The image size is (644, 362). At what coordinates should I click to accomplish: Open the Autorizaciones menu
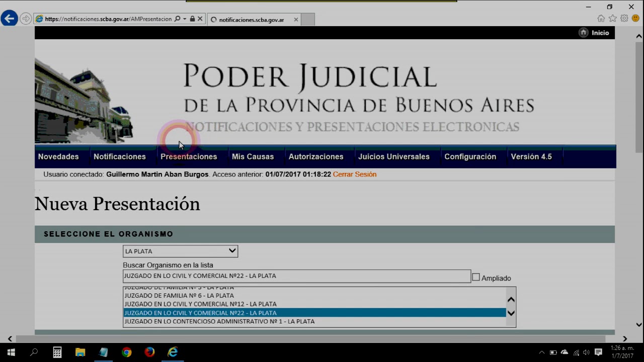tap(316, 157)
